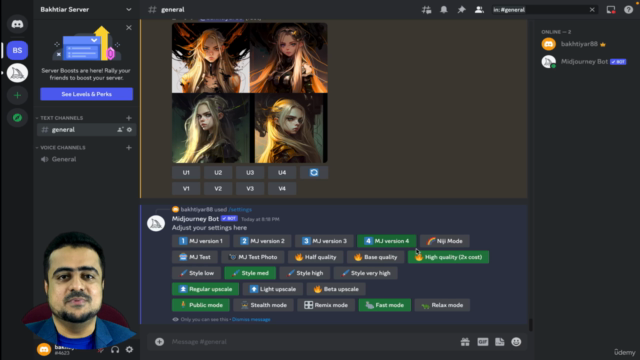The width and height of the screenshot is (640, 360).
Task: Show pinned messages pin icon
Action: point(461,10)
